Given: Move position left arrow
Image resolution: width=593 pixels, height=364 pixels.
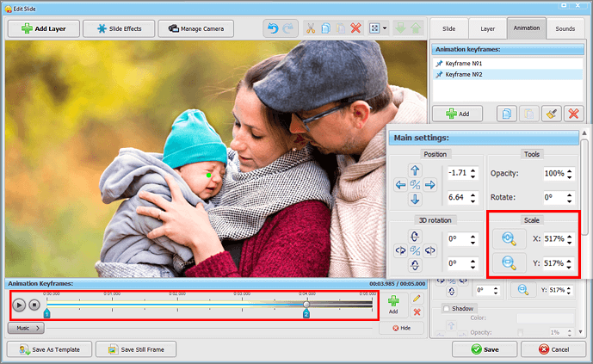Looking at the screenshot, I should [x=400, y=185].
